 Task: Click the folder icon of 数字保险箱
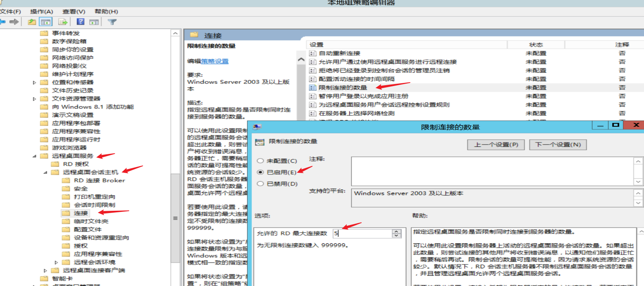point(44,41)
